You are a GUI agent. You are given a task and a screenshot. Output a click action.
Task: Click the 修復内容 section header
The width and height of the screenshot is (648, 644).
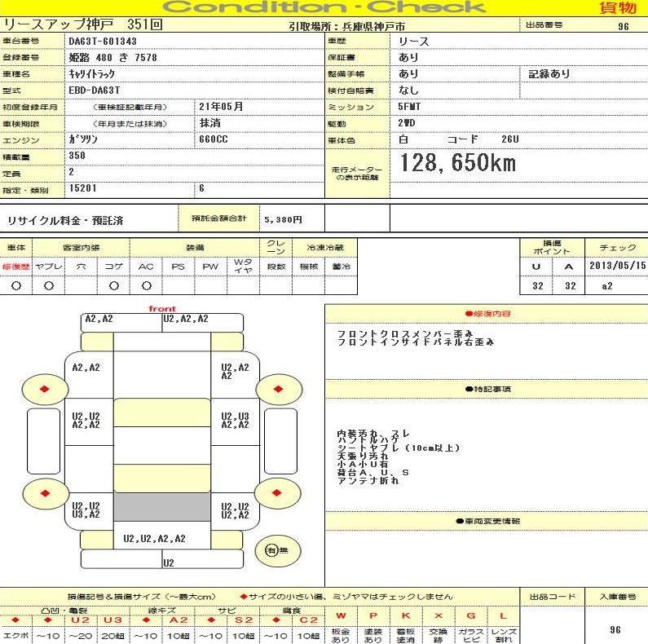coord(487,313)
